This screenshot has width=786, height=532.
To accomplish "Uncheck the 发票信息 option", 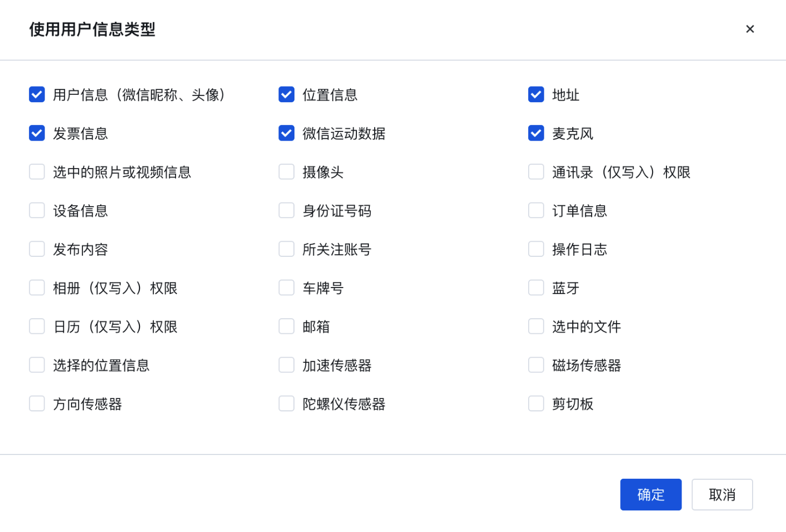I will (x=37, y=133).
